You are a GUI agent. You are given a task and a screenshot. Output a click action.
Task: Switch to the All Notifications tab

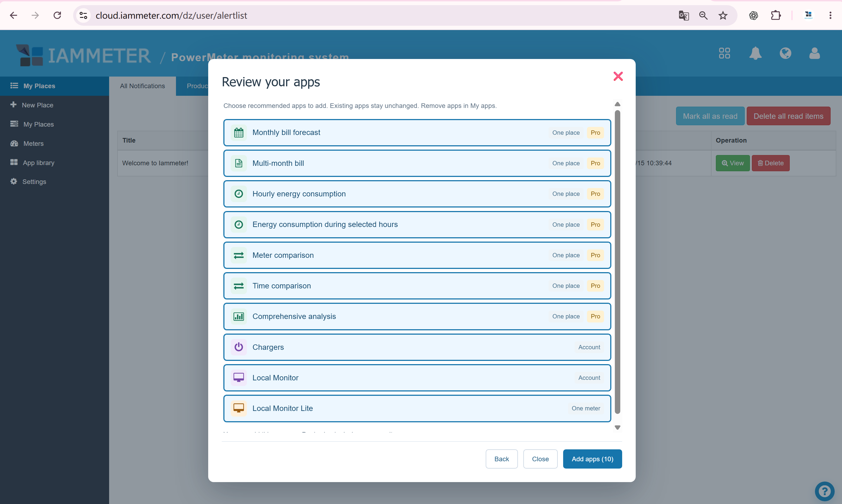142,86
